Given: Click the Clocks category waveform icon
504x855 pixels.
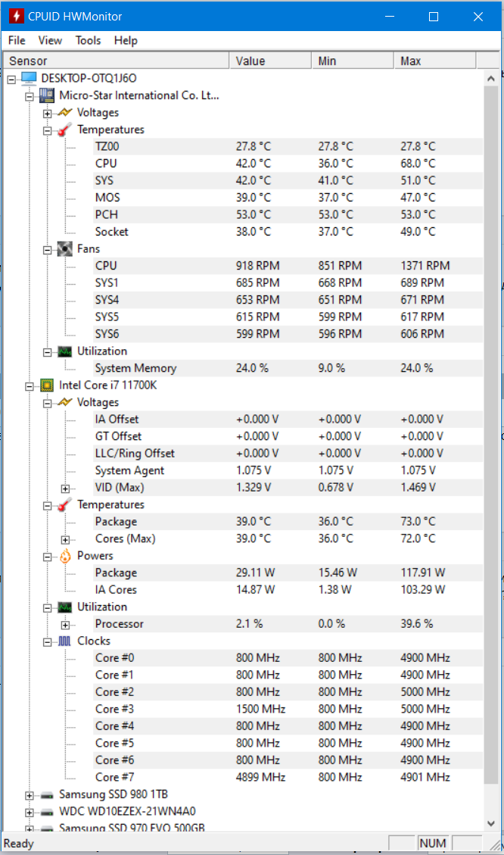Looking at the screenshot, I should tap(65, 641).
